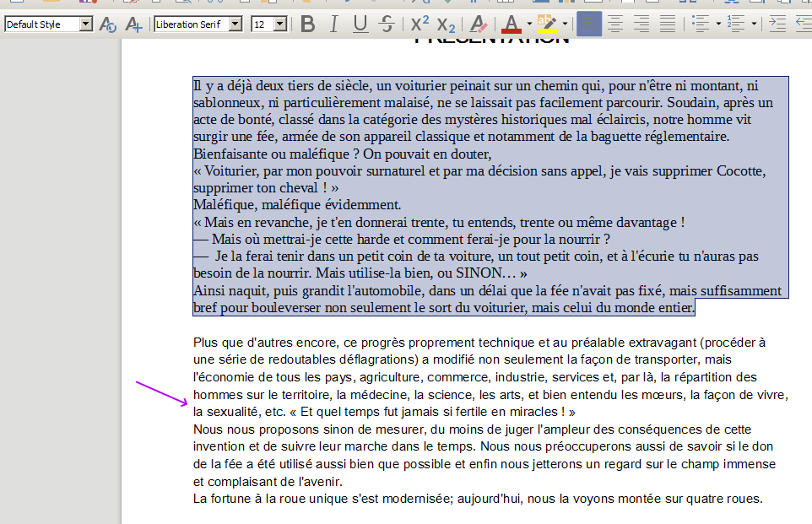
Task: Toggle numbered list
Action: point(736,24)
